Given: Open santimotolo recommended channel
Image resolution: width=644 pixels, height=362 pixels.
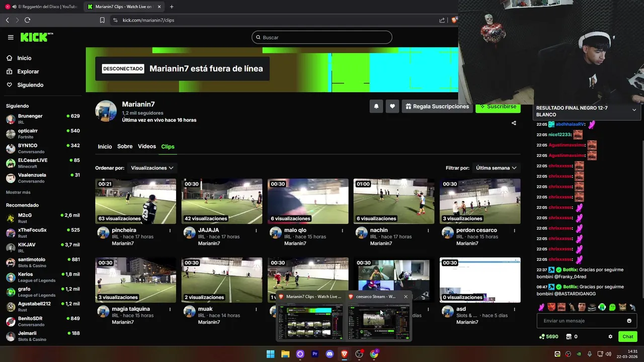Looking at the screenshot, I should [43, 262].
